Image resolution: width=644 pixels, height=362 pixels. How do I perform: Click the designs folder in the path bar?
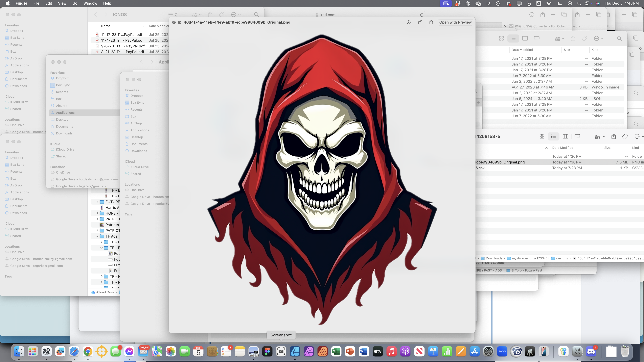pyautogui.click(x=559, y=258)
